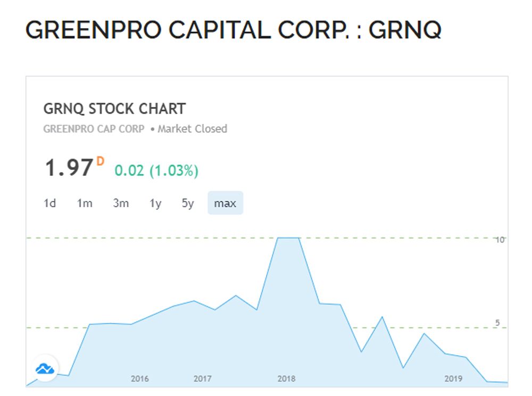Select the 1d time range
The height and width of the screenshot is (396, 532).
click(x=49, y=203)
